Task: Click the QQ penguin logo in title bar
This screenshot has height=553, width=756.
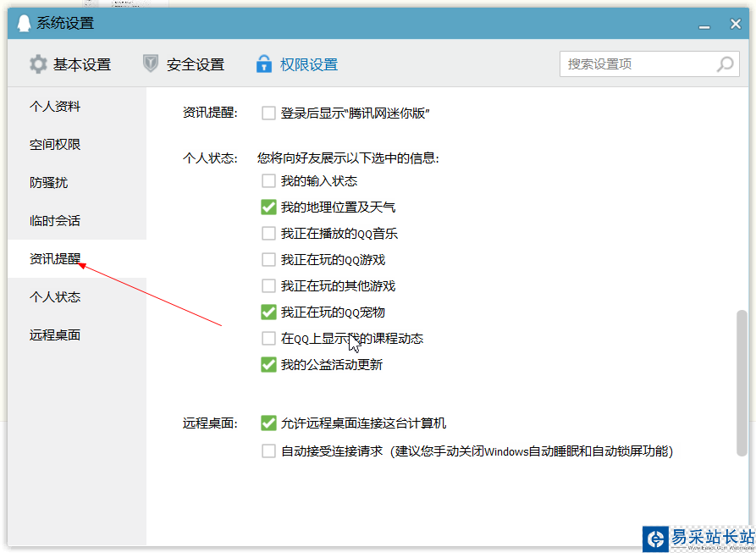Action: click(24, 23)
